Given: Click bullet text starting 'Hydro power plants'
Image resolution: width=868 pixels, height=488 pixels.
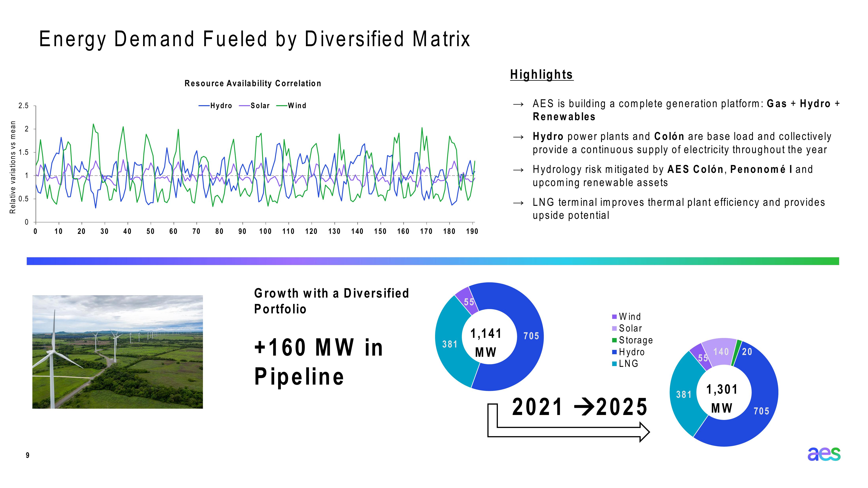Looking at the screenshot, I should click(682, 143).
